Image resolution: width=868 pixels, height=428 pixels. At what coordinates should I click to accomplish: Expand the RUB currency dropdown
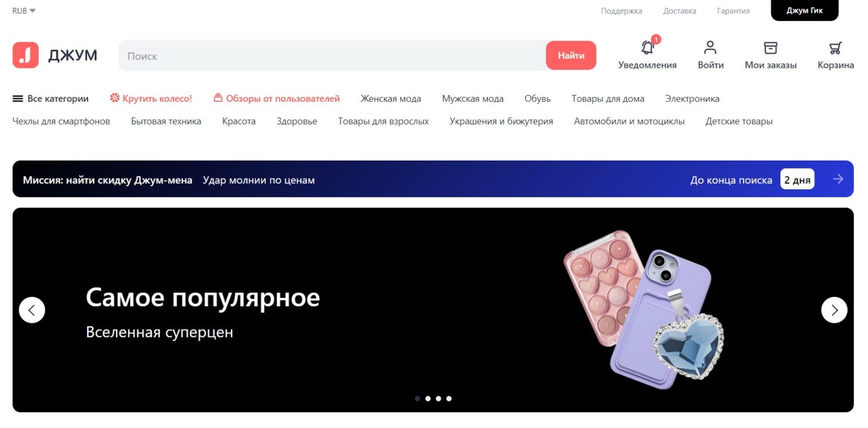pyautogui.click(x=24, y=11)
